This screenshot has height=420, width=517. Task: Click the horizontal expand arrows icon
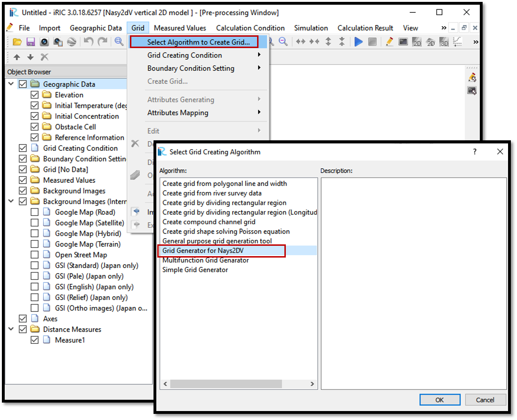coord(300,41)
